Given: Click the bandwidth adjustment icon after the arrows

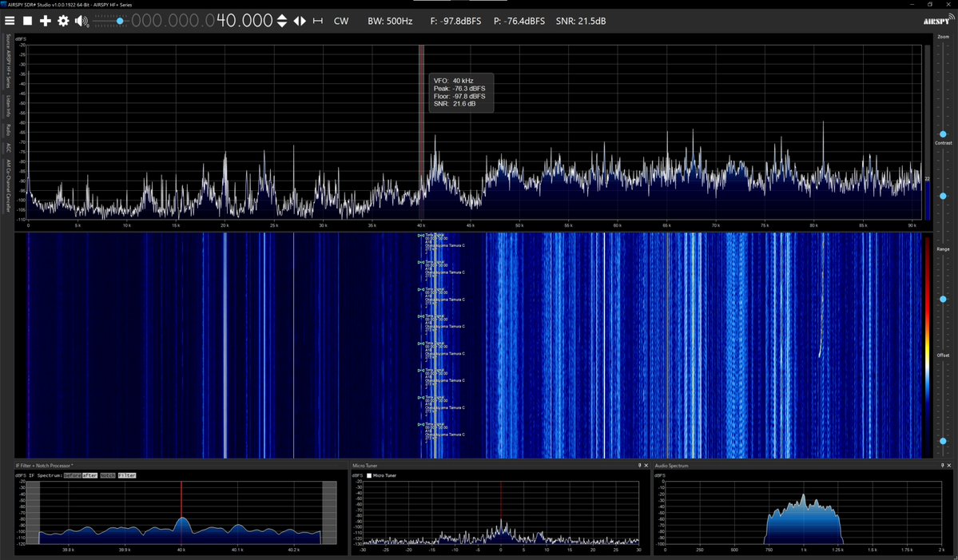Looking at the screenshot, I should (317, 21).
